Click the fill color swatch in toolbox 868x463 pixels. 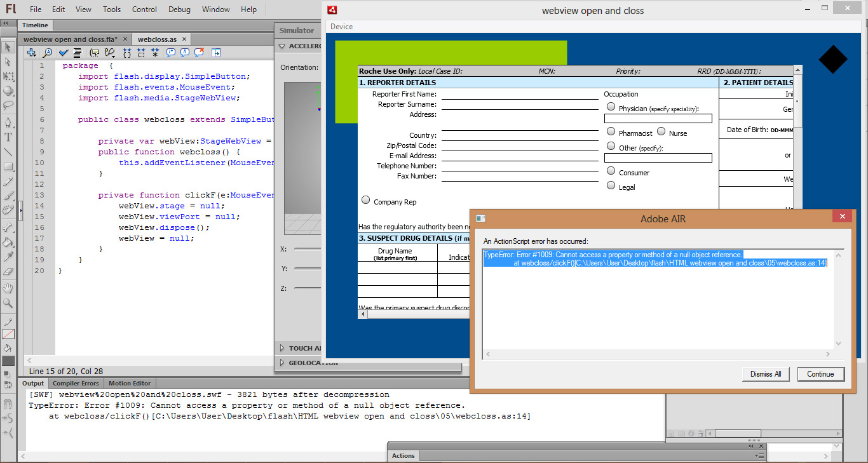(8, 361)
